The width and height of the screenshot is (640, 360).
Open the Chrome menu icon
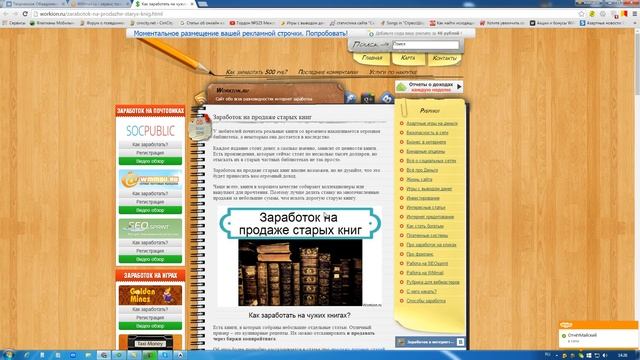[x=635, y=14]
